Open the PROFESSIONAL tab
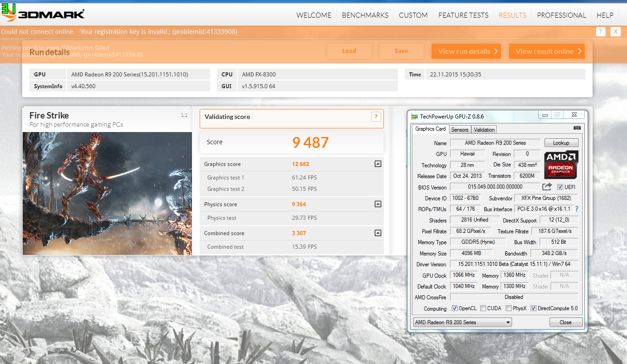The width and height of the screenshot is (627, 364). pos(561,15)
